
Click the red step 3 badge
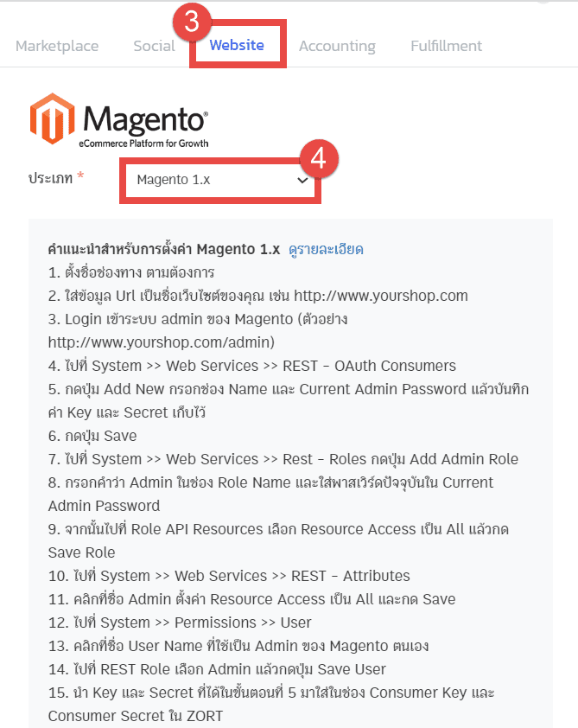pyautogui.click(x=192, y=22)
